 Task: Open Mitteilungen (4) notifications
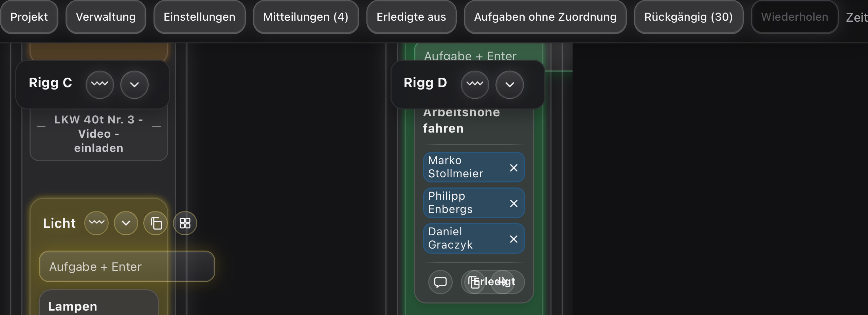pyautogui.click(x=306, y=17)
